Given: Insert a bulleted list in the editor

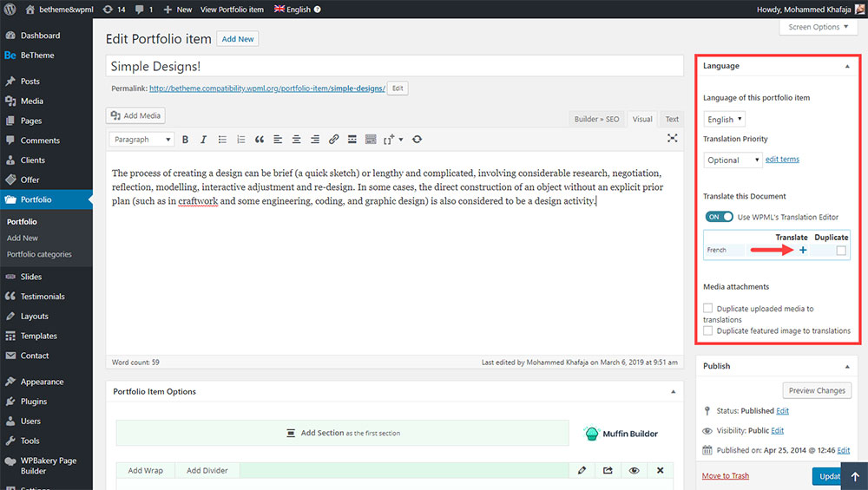Looking at the screenshot, I should click(222, 140).
